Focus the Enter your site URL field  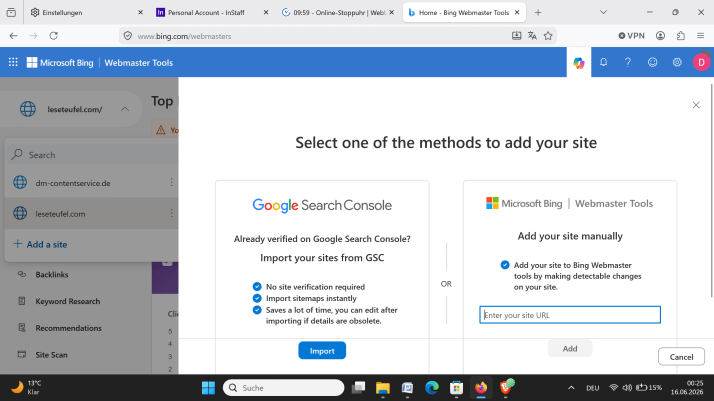(570, 315)
